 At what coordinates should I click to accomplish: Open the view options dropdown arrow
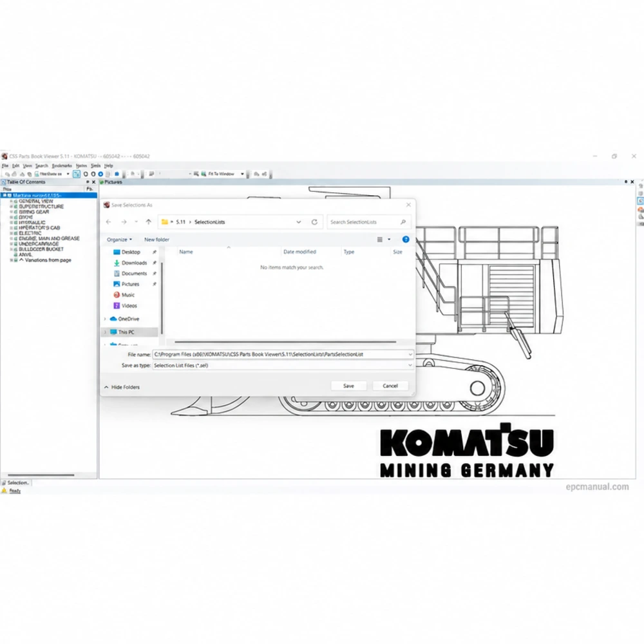point(389,240)
